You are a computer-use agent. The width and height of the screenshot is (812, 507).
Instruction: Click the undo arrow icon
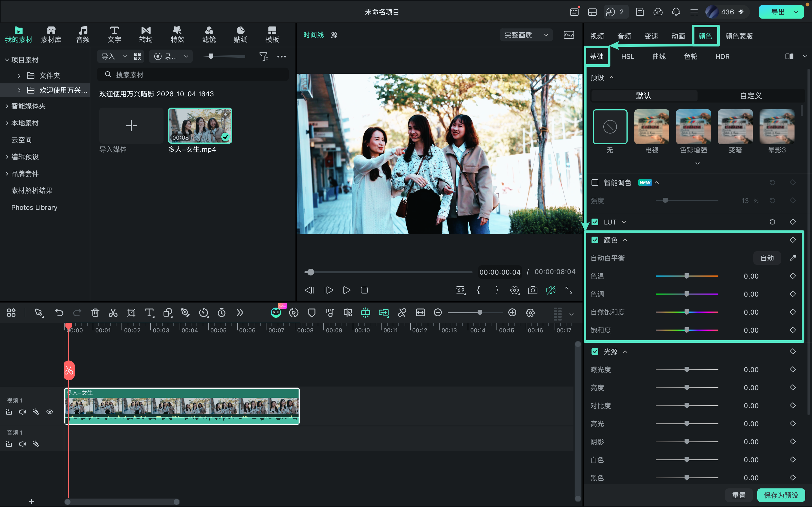(x=59, y=313)
